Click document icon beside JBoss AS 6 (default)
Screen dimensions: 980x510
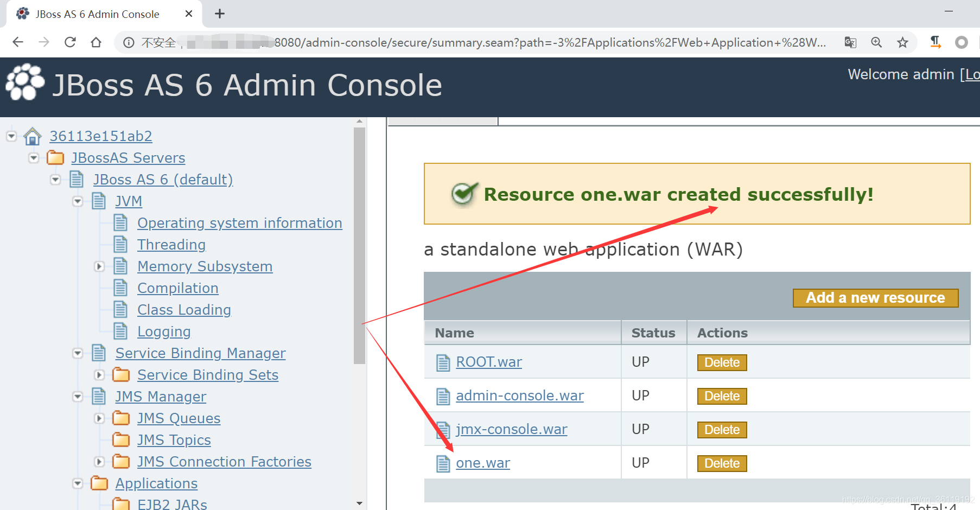[77, 180]
